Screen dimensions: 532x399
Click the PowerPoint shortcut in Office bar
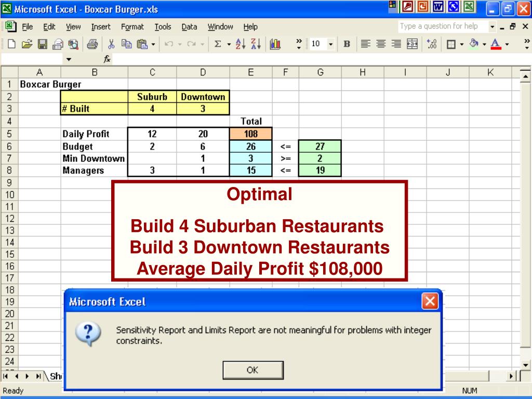tap(423, 6)
